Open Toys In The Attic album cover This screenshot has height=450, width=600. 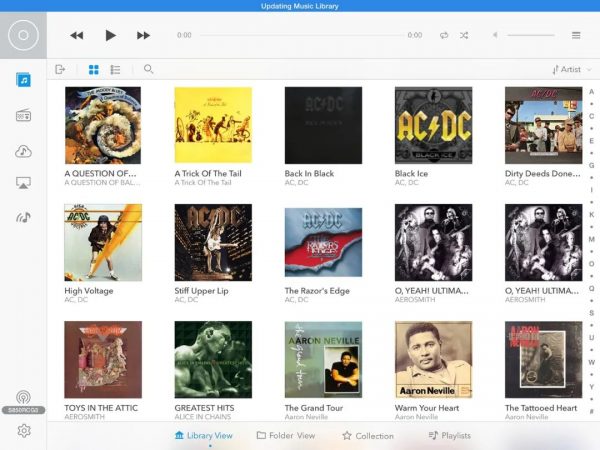[103, 360]
